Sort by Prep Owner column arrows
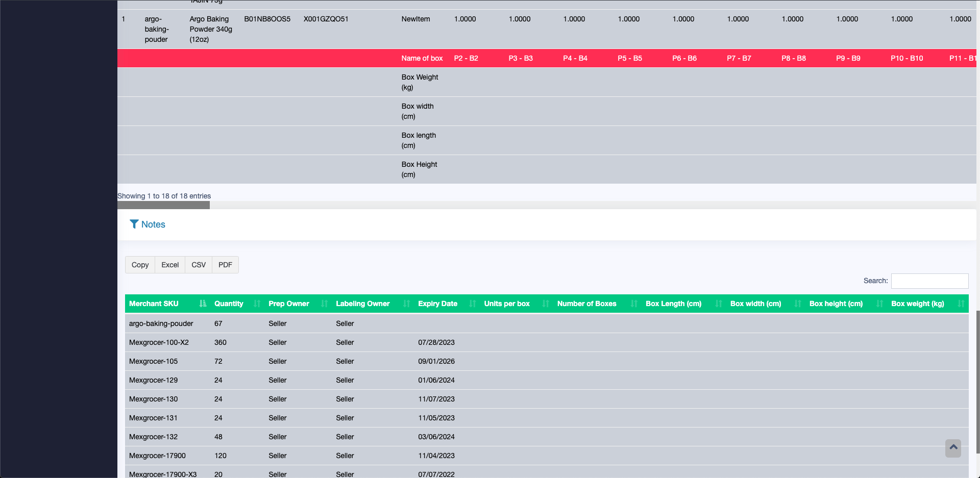 [325, 304]
